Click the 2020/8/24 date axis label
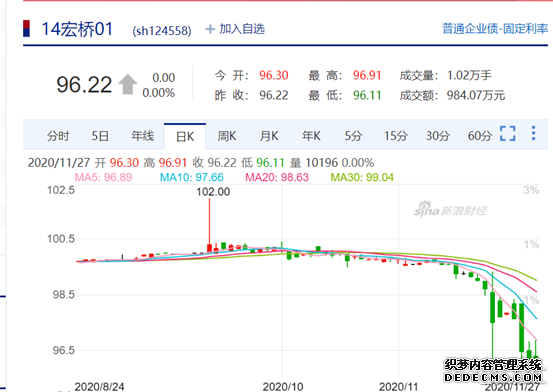 99,387
